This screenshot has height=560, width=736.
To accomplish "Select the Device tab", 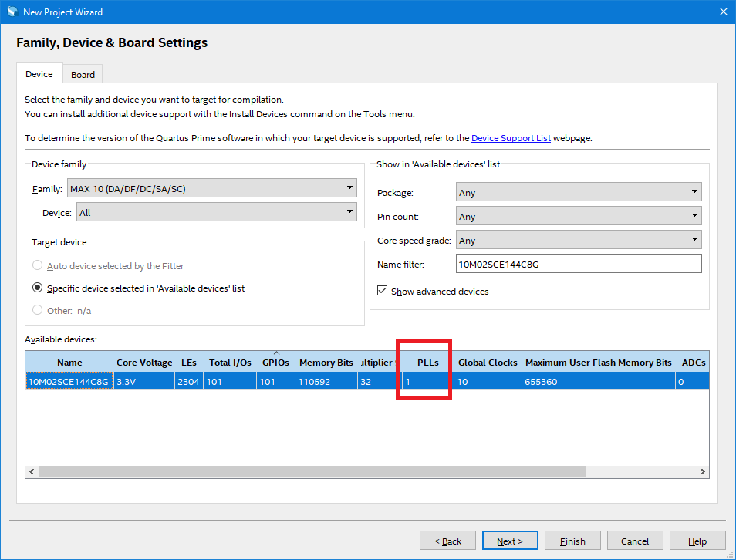I will point(39,74).
